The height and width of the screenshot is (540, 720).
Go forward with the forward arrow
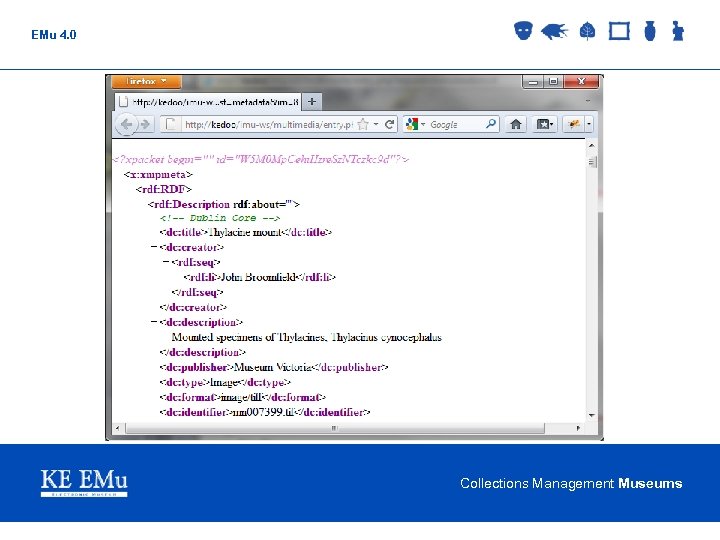coord(145,124)
